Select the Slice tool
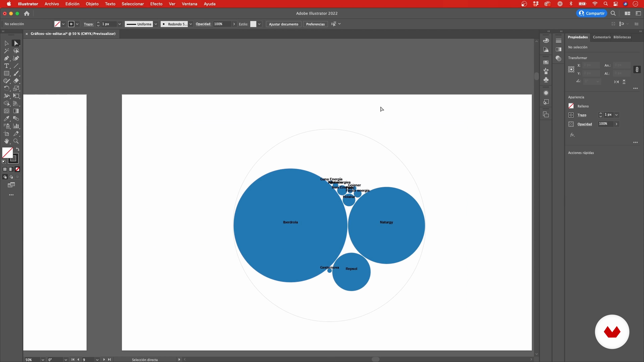The width and height of the screenshot is (644, 362). [16, 134]
